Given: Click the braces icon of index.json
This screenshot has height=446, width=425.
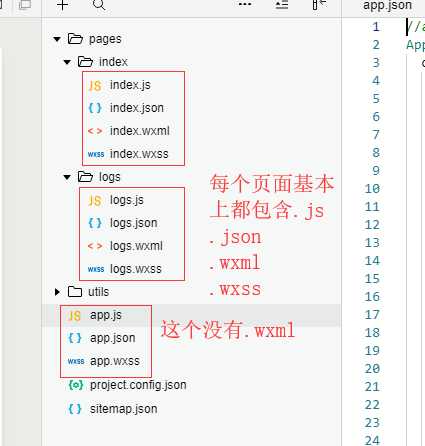Looking at the screenshot, I should (x=95, y=108).
